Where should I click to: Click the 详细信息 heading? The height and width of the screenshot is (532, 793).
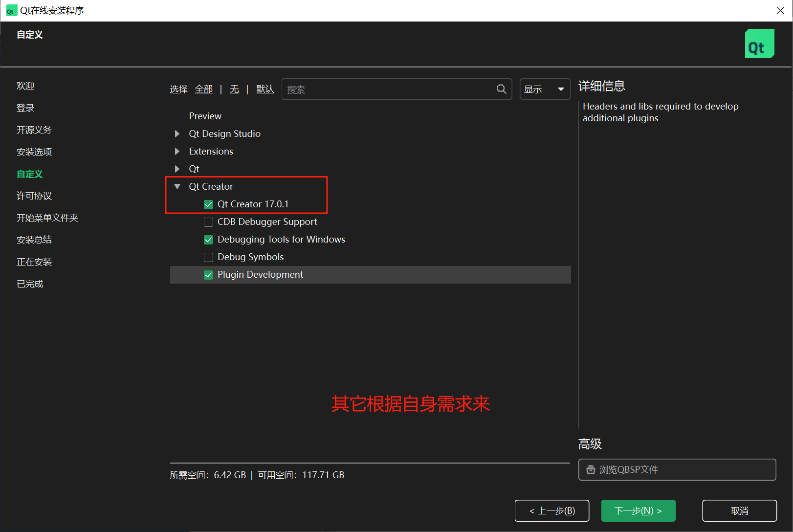pos(602,86)
